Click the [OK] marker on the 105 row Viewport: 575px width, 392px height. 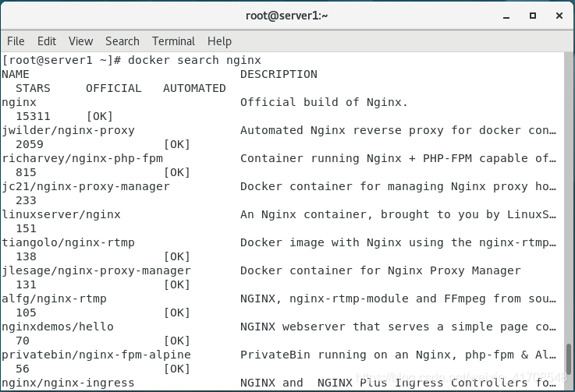pos(177,313)
